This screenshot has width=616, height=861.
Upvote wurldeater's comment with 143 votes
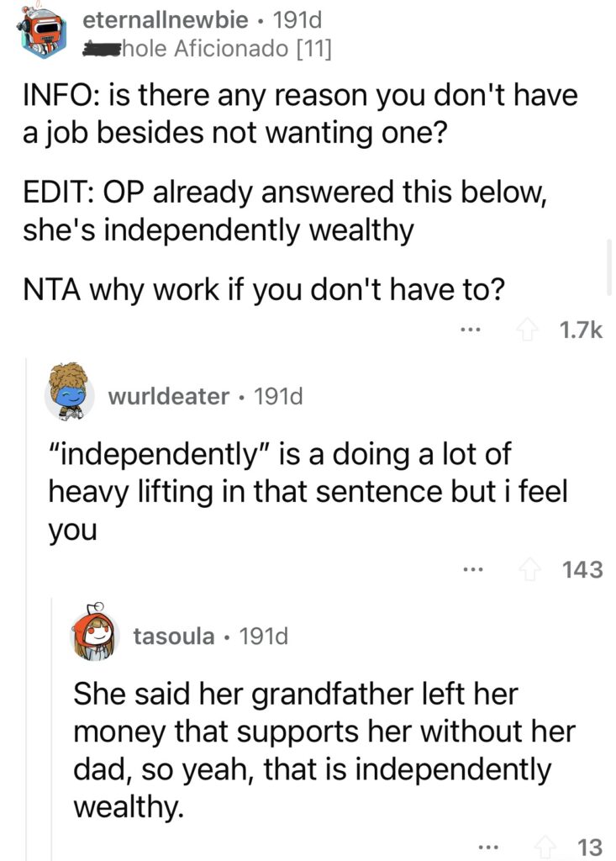pos(529,569)
